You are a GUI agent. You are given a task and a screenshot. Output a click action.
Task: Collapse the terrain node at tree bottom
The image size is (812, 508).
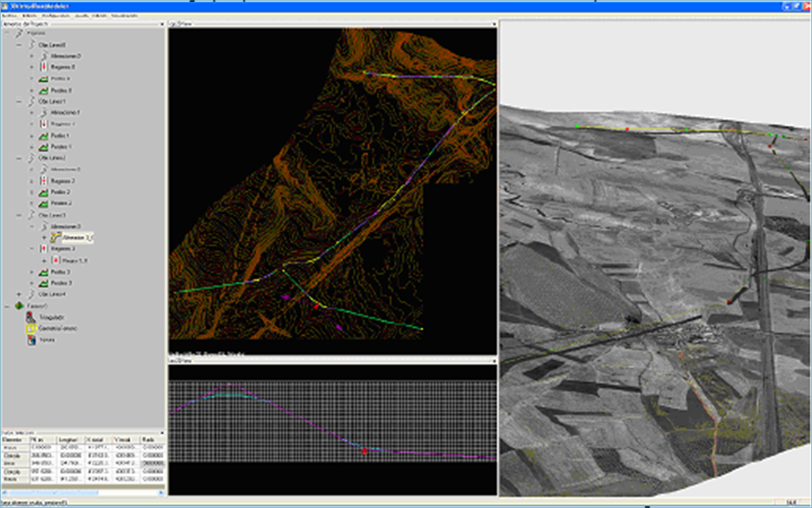coord(7,306)
